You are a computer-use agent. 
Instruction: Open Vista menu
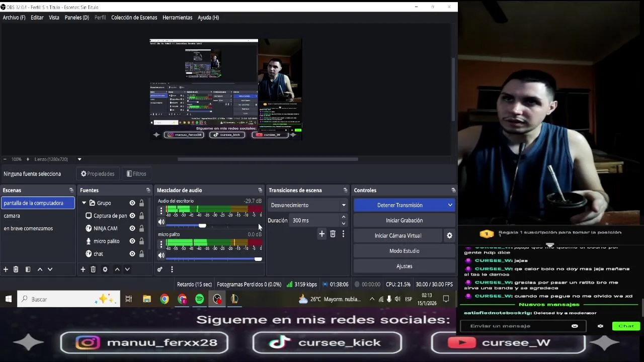tap(54, 18)
